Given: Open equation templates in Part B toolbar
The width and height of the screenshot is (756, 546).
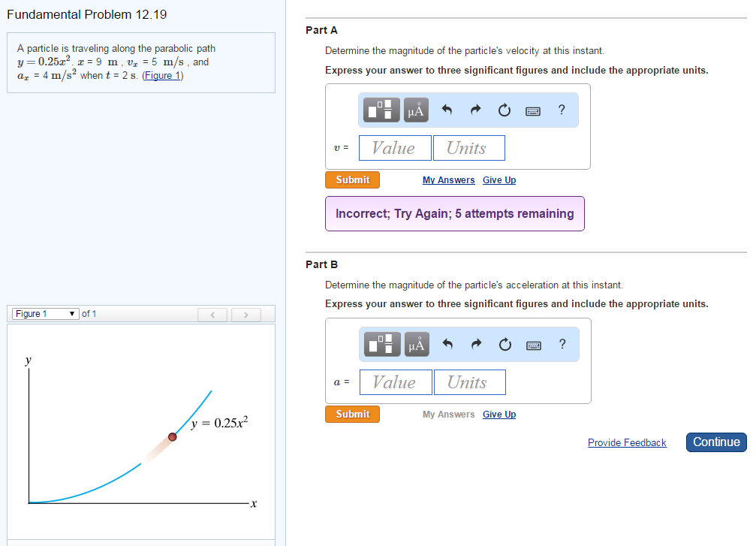Looking at the screenshot, I should point(381,344).
